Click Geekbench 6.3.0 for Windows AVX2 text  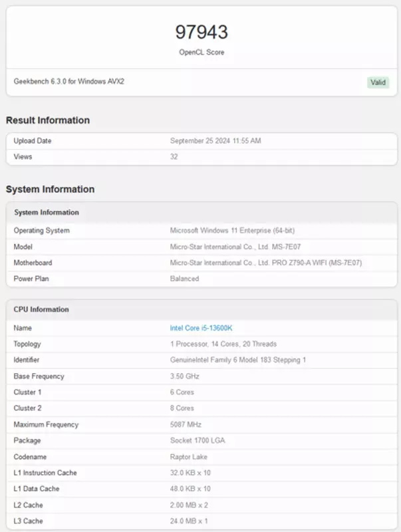[x=68, y=82]
